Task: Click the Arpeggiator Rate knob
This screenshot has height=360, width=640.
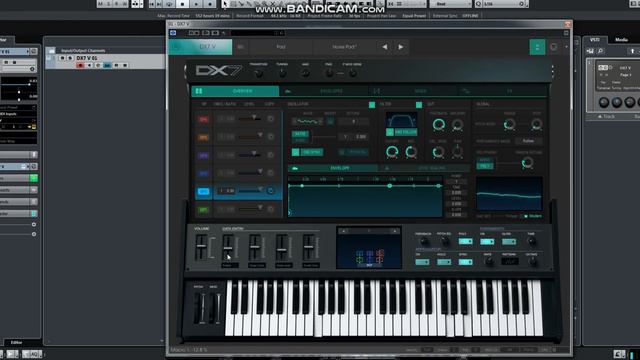Action: tap(488, 262)
